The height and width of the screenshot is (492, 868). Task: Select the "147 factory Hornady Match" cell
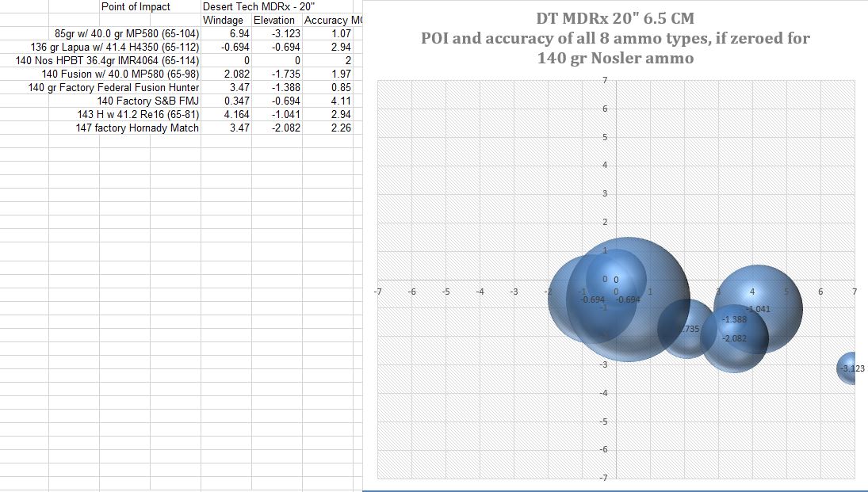click(x=137, y=128)
